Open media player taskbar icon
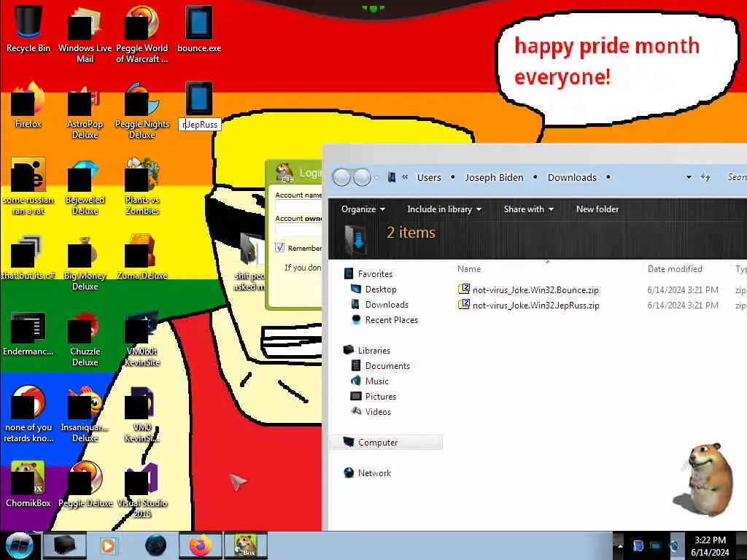Viewport: 747px width, 560px height. 108,545
